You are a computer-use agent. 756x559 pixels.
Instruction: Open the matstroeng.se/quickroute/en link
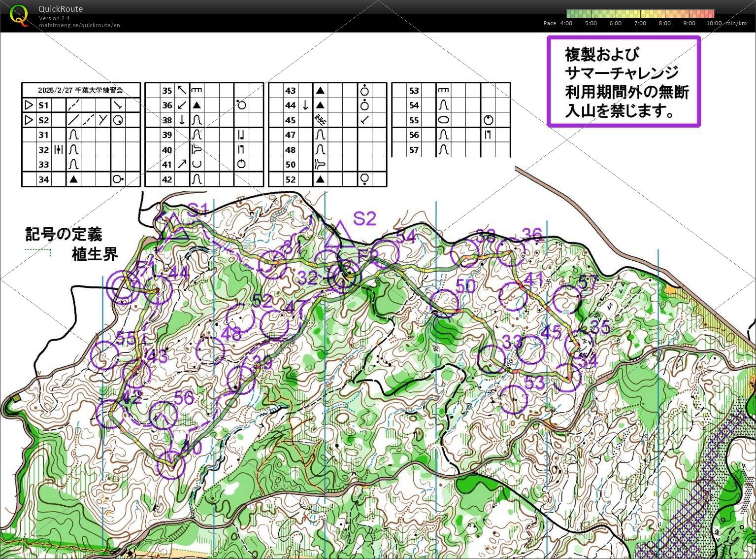click(x=79, y=25)
